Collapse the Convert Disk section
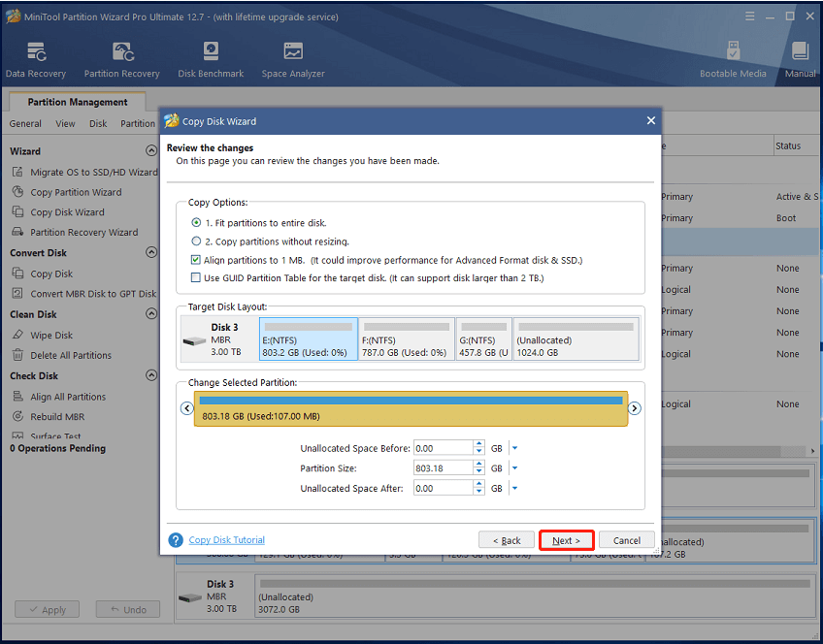Viewport: 823px width, 644px height. pyautogui.click(x=151, y=252)
